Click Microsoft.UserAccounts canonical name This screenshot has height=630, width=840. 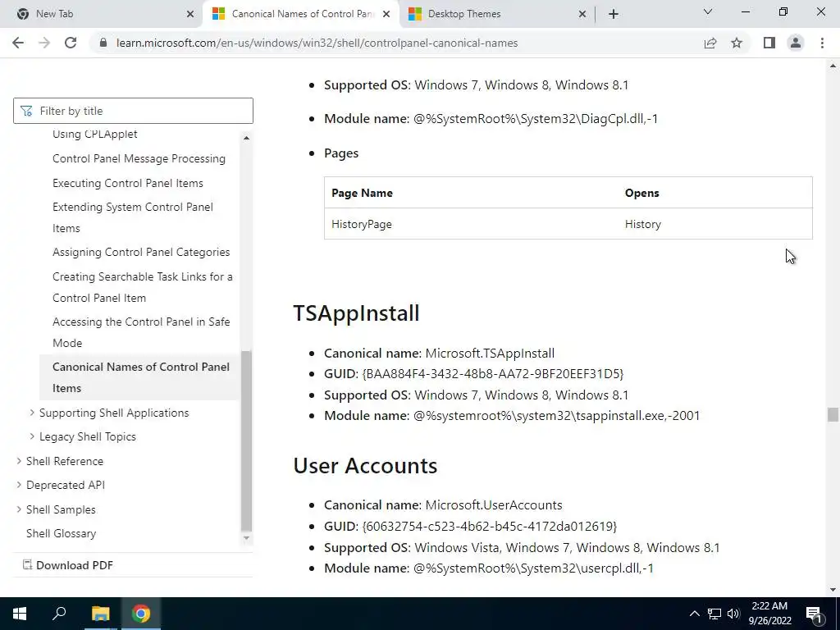pos(494,505)
